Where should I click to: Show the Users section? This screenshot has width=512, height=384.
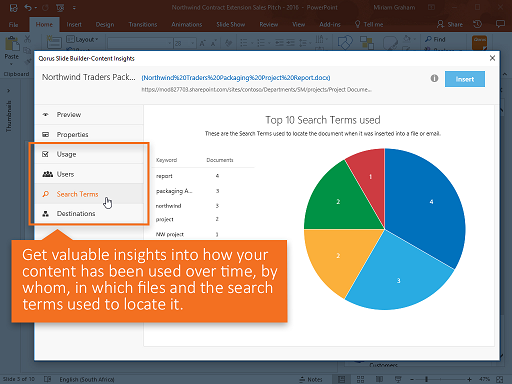point(89,174)
